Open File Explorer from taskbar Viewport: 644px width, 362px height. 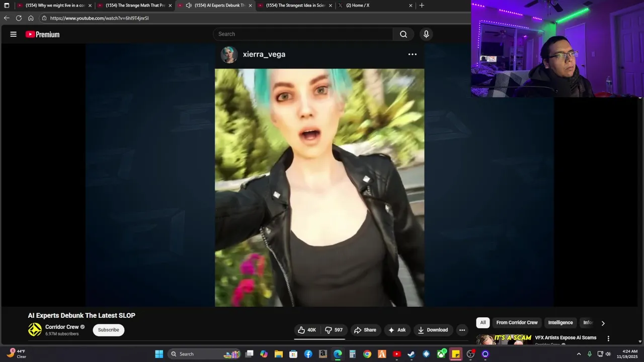coord(278,354)
